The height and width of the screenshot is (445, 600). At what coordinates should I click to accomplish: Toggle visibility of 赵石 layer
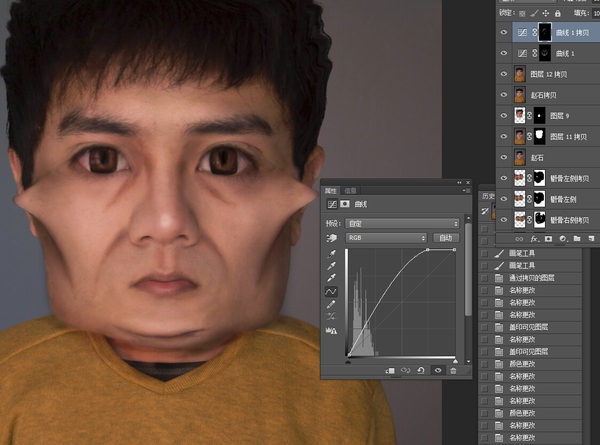[x=504, y=157]
